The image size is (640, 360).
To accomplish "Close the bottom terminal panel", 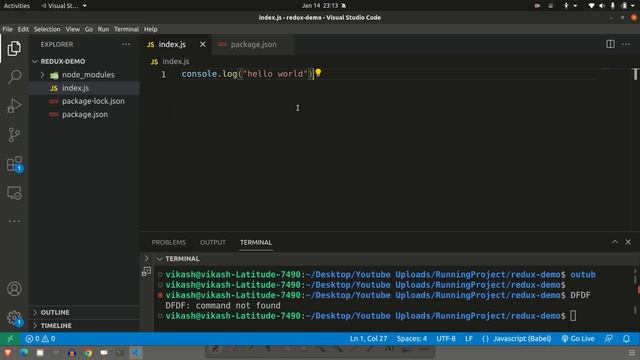I will (x=628, y=242).
